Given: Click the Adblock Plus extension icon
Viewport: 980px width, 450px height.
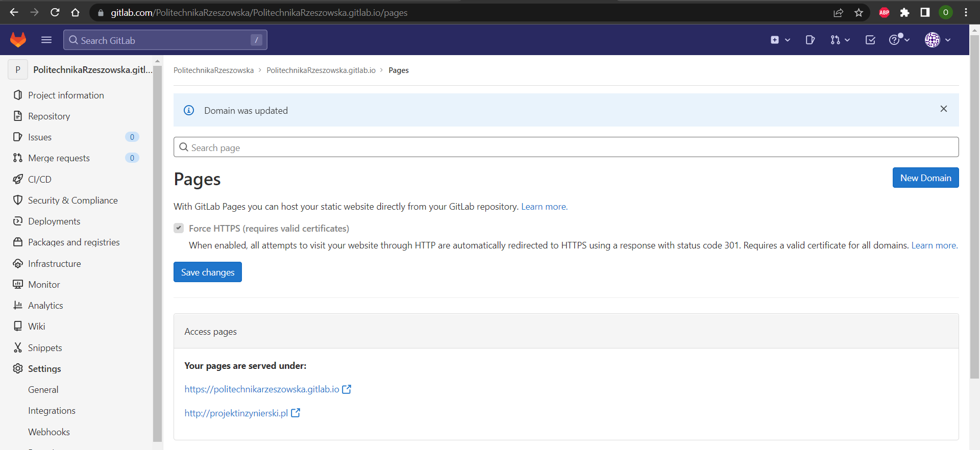Looking at the screenshot, I should click(x=884, y=13).
